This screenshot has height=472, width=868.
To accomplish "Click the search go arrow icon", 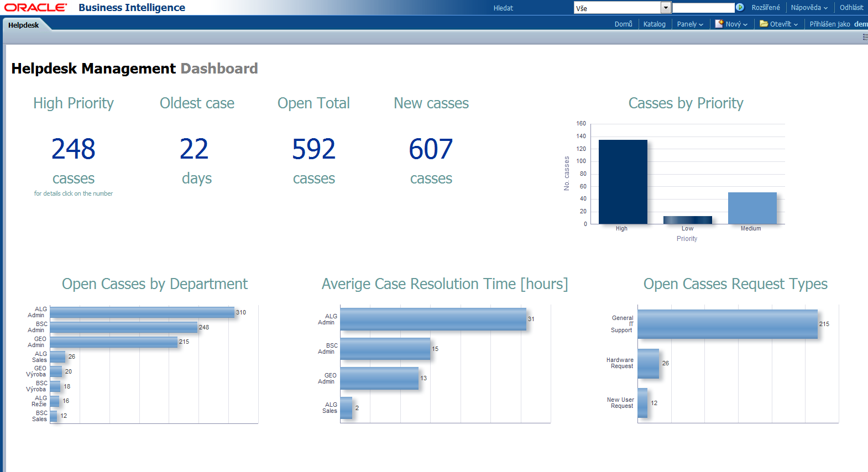I will coord(740,7).
